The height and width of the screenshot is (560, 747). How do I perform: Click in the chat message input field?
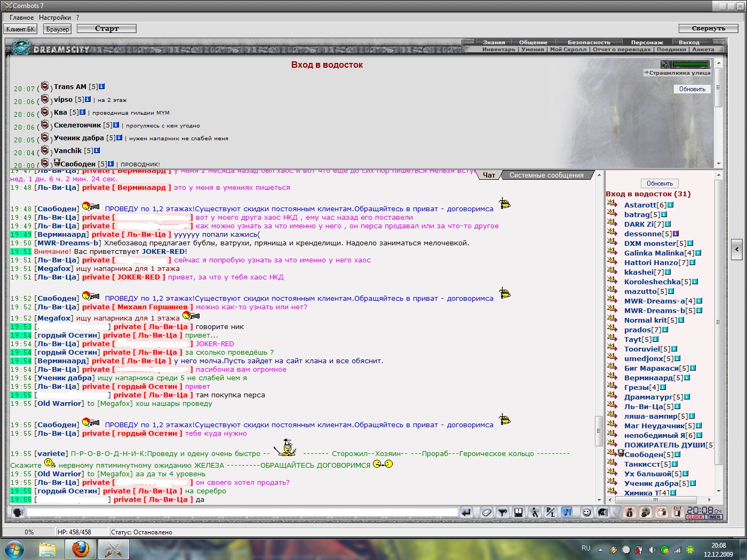[242, 513]
